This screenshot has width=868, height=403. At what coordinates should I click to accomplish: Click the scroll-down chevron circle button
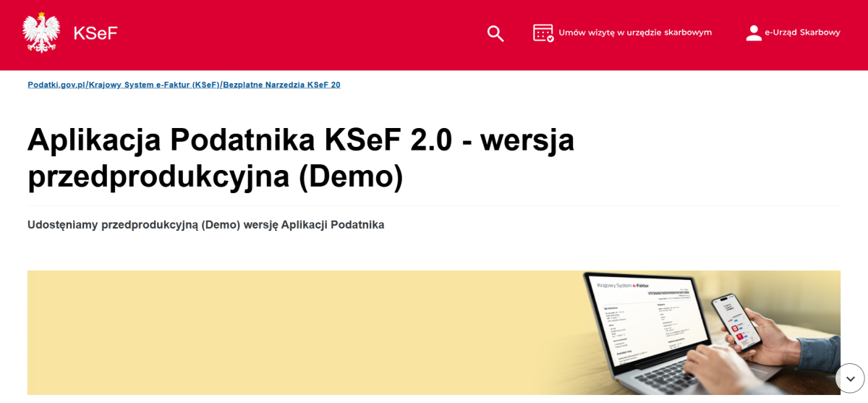(850, 378)
